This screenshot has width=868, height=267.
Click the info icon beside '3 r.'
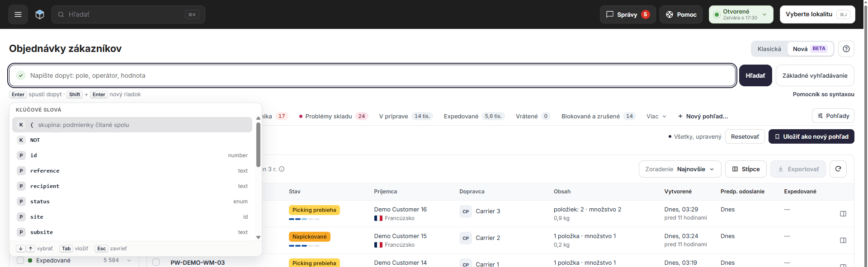[x=282, y=169]
